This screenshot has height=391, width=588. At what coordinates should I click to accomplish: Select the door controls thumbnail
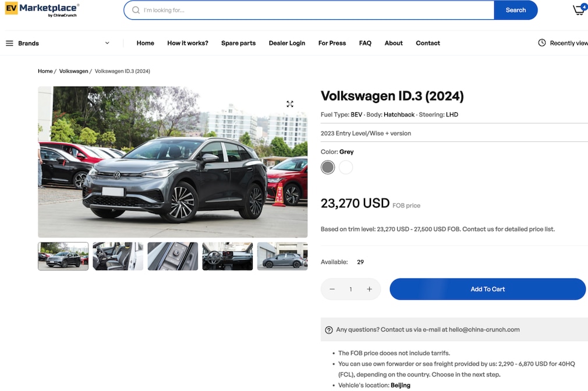pyautogui.click(x=172, y=256)
